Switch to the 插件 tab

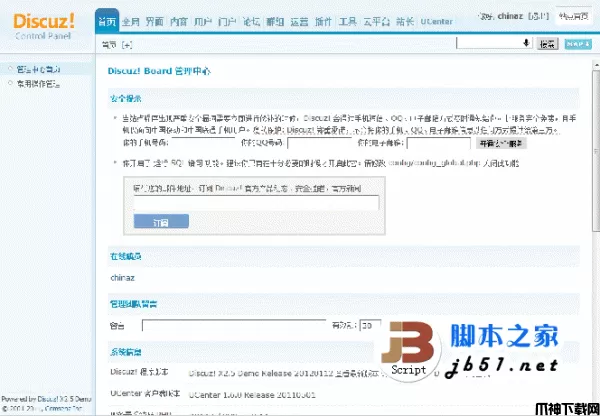click(323, 22)
